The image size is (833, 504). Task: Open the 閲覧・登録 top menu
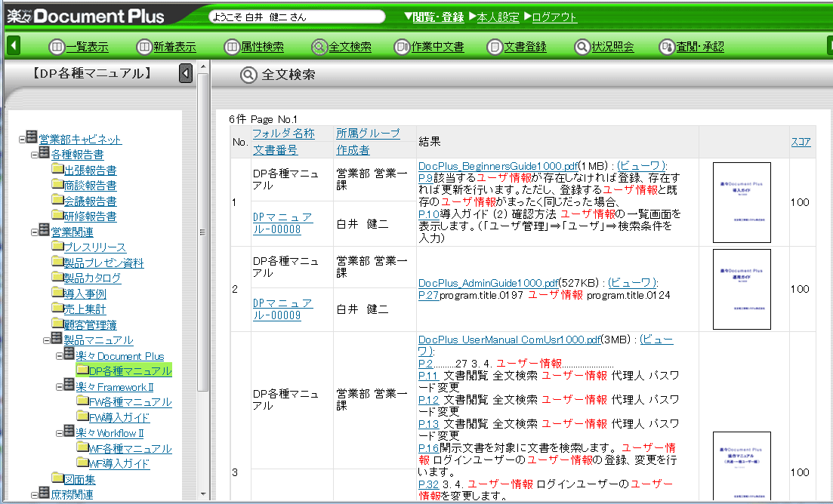(438, 17)
